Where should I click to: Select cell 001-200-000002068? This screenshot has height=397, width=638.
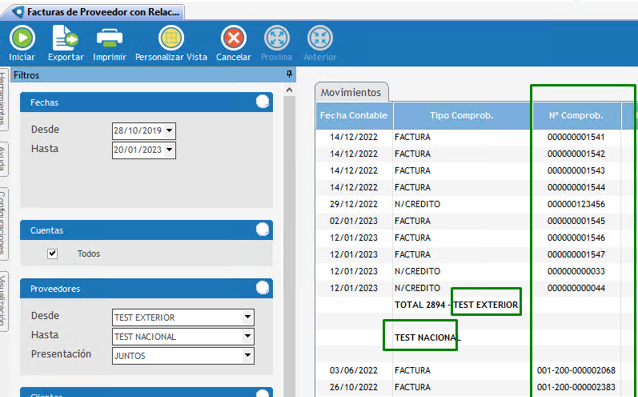click(x=576, y=370)
